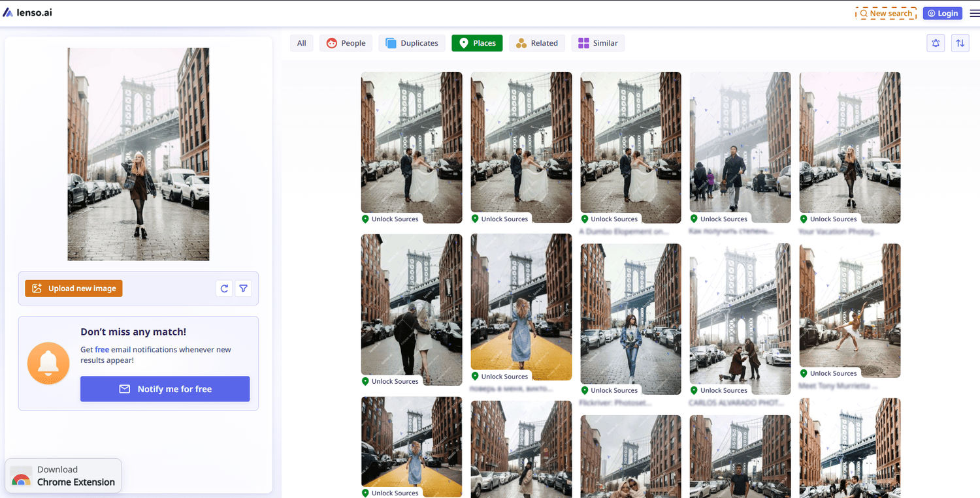
Task: Open sort order options via the arrows icon
Action: 960,42
